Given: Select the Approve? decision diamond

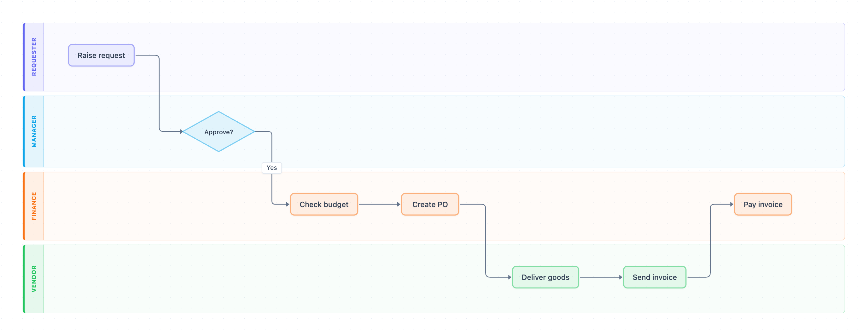Looking at the screenshot, I should point(218,132).
